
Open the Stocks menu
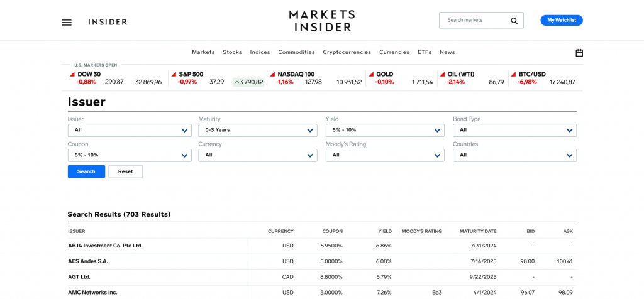coord(233,52)
